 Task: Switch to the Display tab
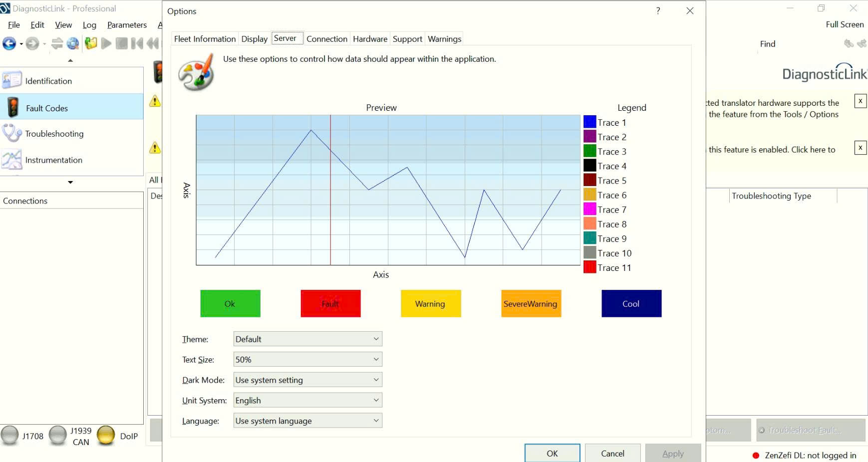click(255, 39)
